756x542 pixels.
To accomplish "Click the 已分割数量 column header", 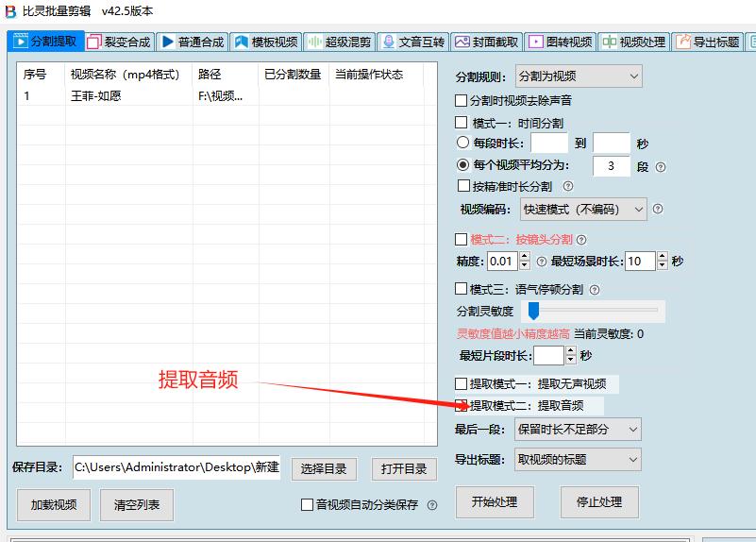I will click(x=293, y=75).
